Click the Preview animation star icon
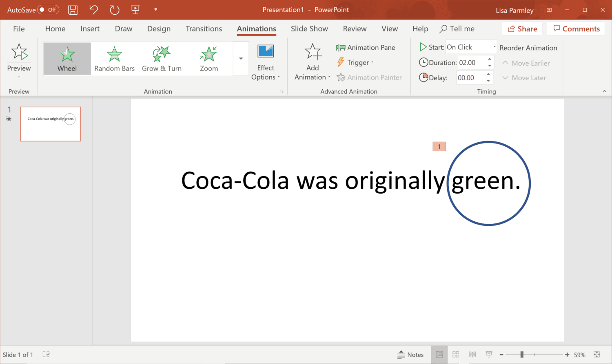Screen dimensions: 612x364 19,52
